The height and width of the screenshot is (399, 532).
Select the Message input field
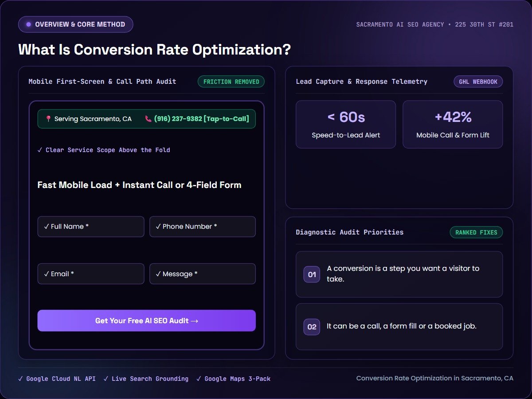click(x=203, y=274)
